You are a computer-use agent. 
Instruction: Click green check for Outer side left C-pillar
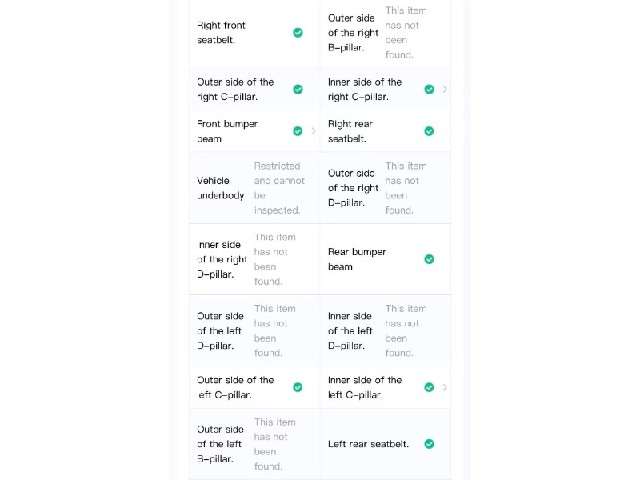298,387
